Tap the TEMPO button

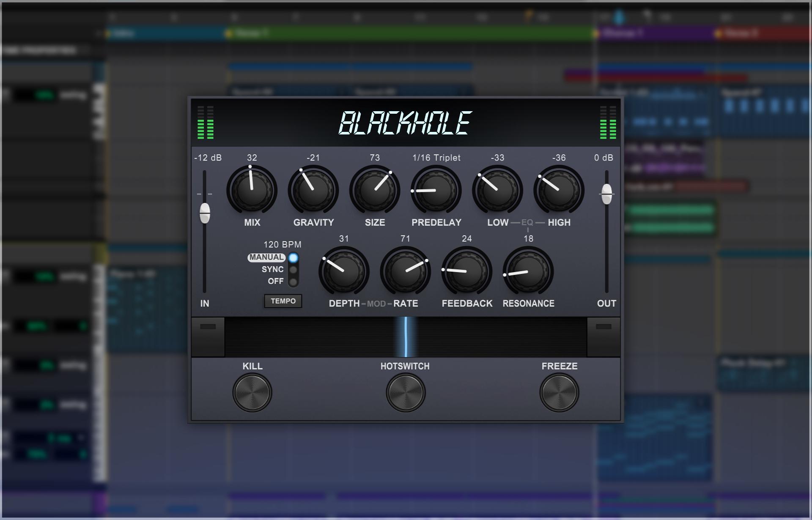[x=283, y=301]
